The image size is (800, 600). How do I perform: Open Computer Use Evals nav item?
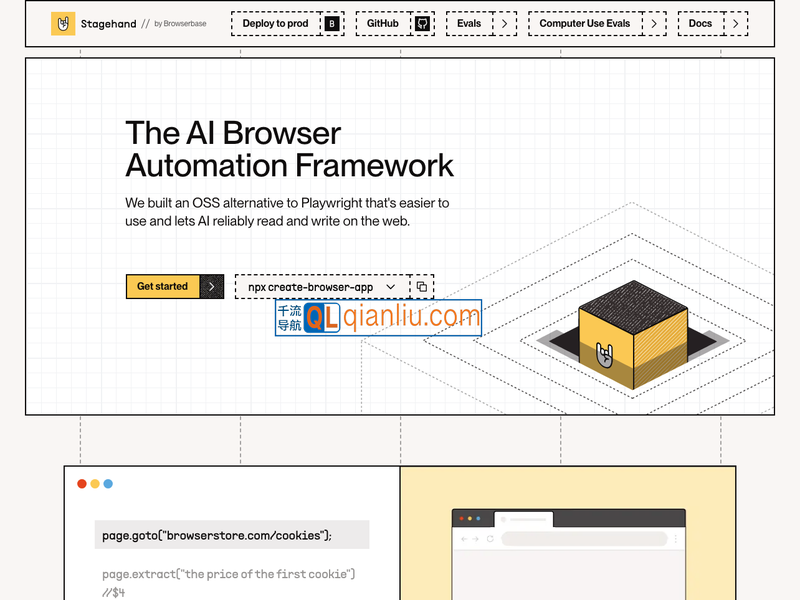point(585,23)
